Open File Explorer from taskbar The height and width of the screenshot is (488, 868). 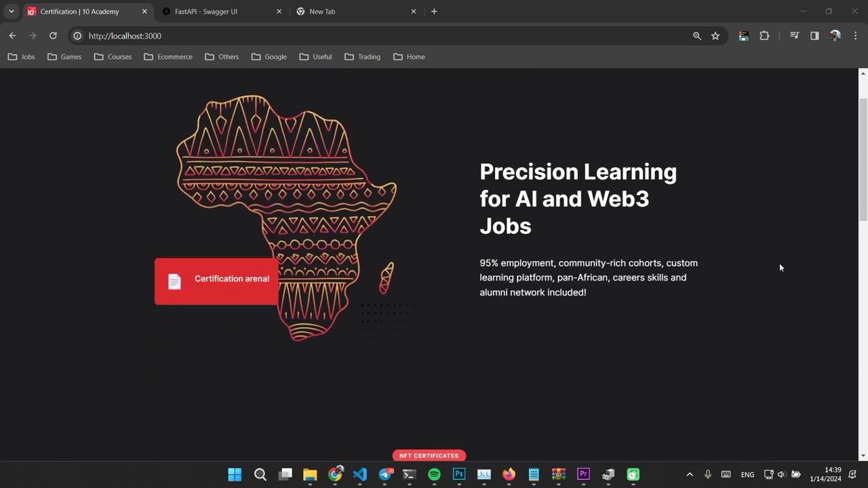coord(310,474)
